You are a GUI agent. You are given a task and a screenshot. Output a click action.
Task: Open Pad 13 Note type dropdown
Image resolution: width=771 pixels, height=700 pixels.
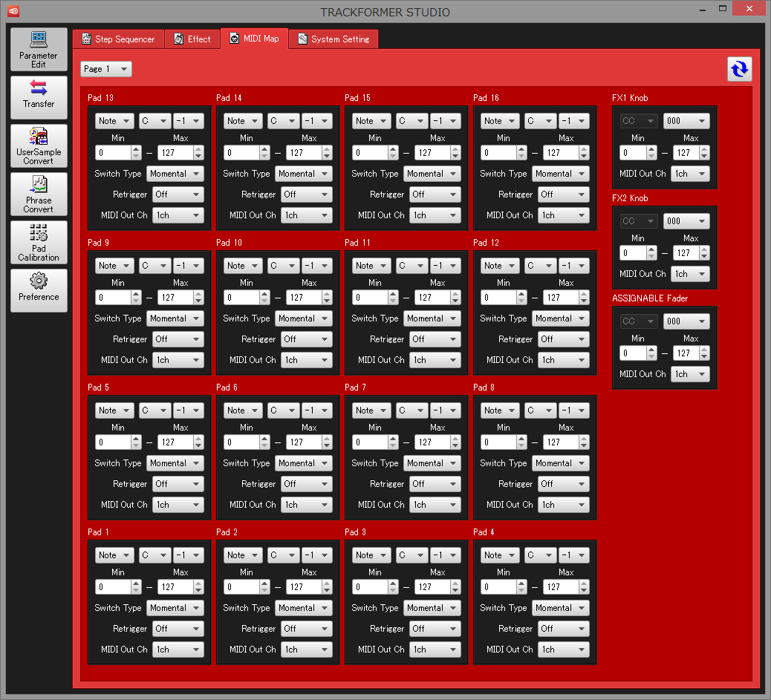coord(114,121)
